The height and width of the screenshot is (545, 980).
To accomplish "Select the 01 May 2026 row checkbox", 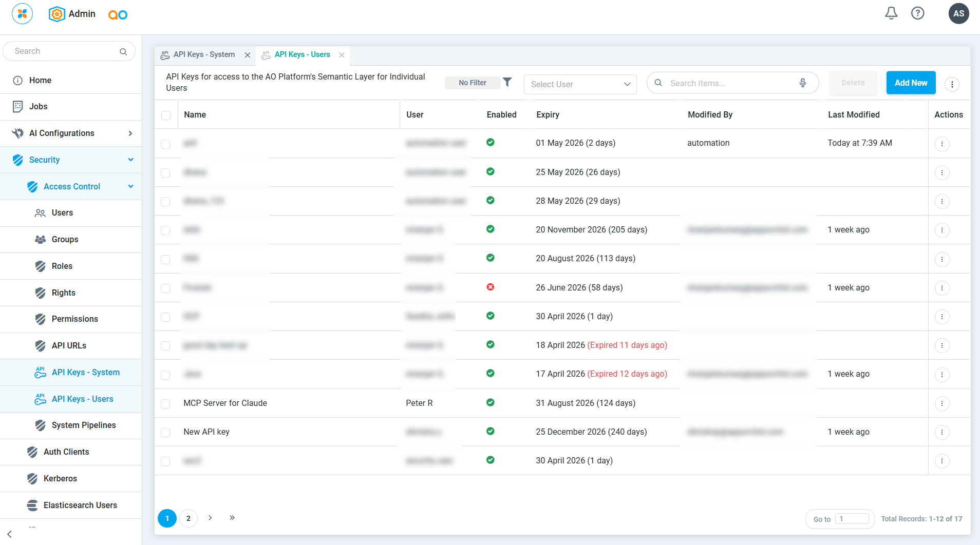I will 165,144.
